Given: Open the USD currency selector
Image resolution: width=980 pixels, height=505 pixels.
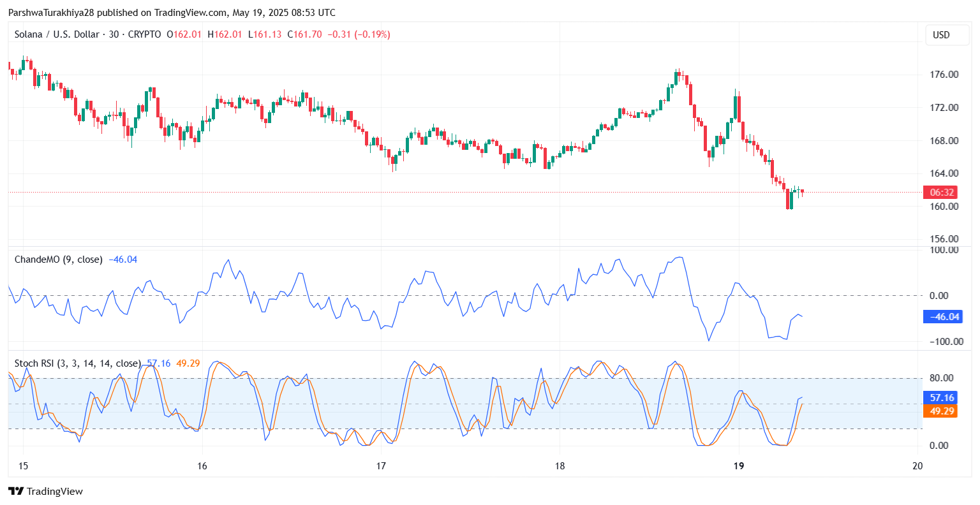Looking at the screenshot, I should (941, 35).
